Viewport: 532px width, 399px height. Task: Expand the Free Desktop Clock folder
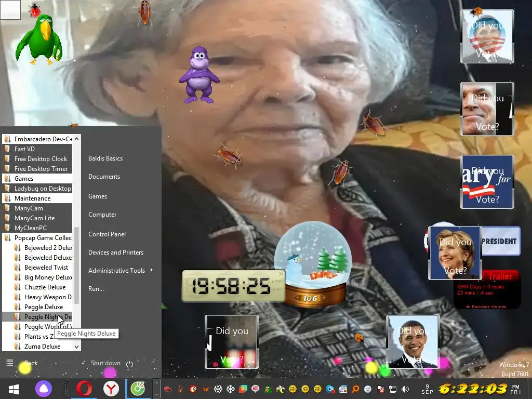click(x=37, y=159)
